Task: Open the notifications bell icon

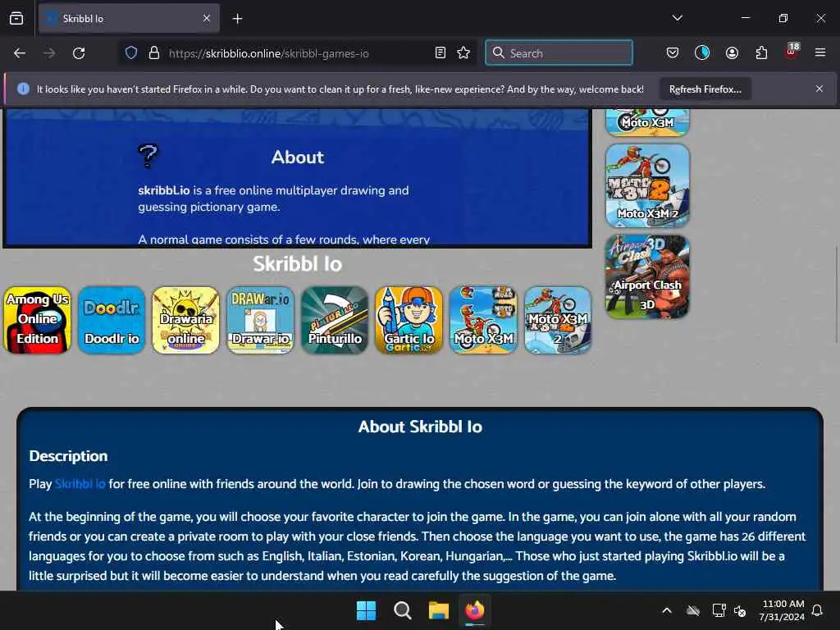Action: 818,610
